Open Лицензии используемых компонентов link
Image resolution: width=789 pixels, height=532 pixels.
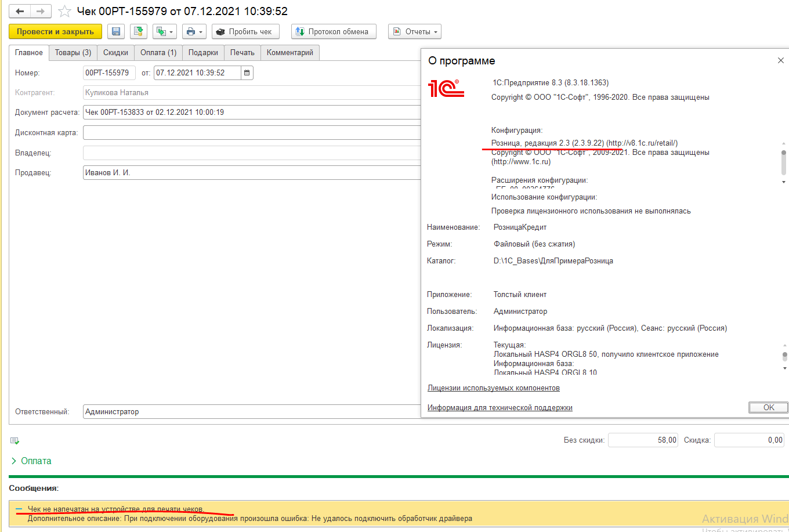coord(494,388)
